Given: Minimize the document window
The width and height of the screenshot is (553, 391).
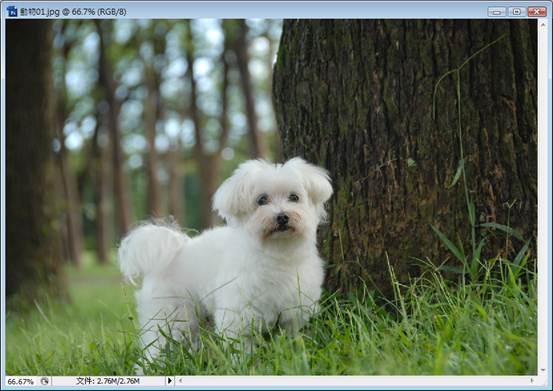Looking at the screenshot, I should click(x=497, y=12).
